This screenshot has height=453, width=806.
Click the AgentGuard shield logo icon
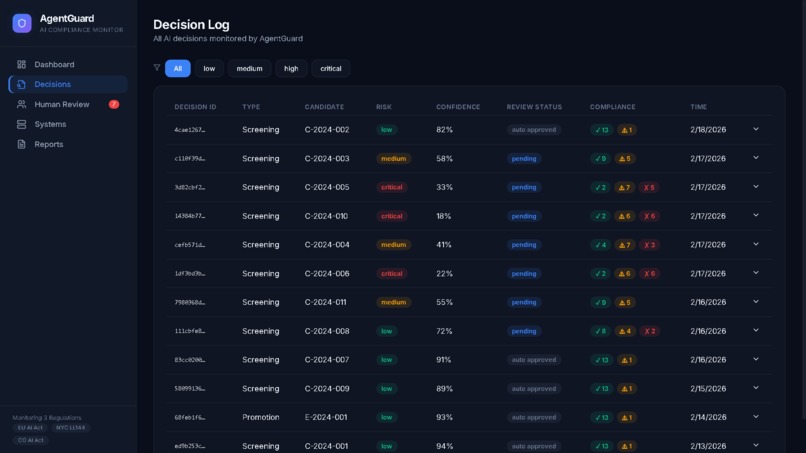point(22,23)
